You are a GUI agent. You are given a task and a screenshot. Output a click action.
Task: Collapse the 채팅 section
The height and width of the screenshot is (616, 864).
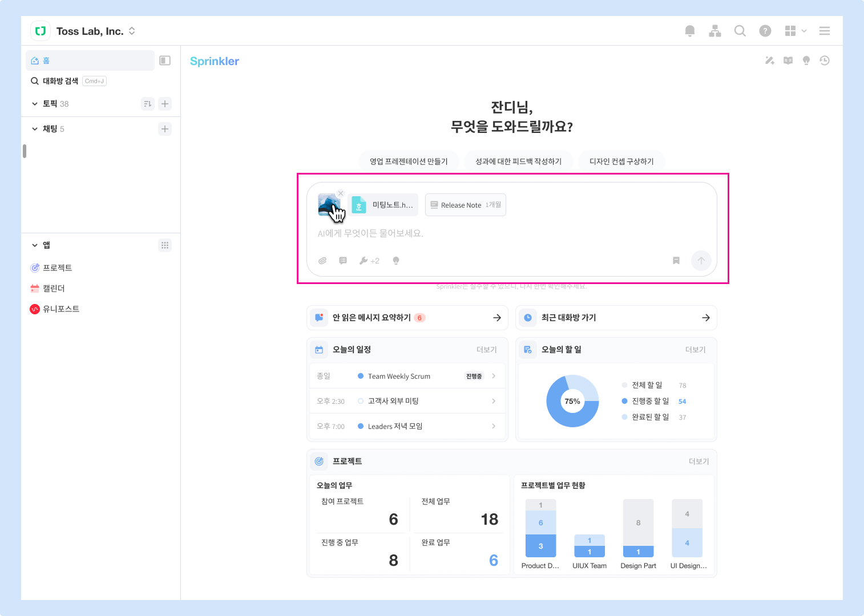pos(35,129)
